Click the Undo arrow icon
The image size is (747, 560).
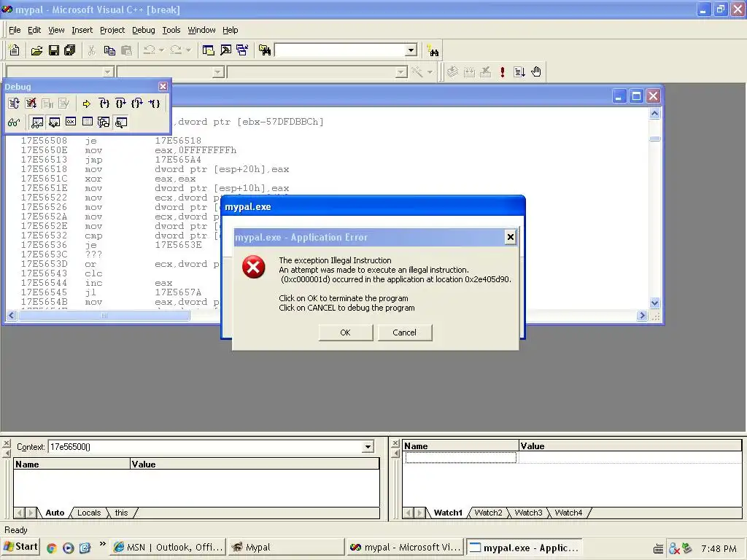[x=149, y=50]
